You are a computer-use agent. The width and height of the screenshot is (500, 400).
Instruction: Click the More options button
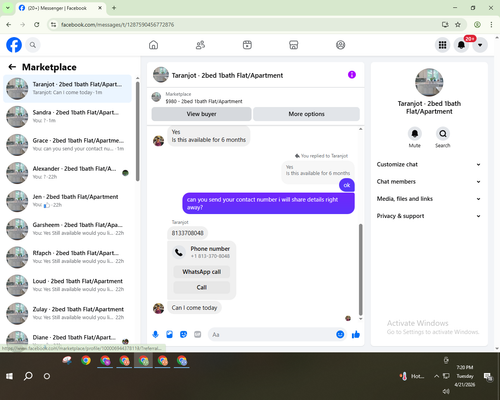[x=306, y=114]
